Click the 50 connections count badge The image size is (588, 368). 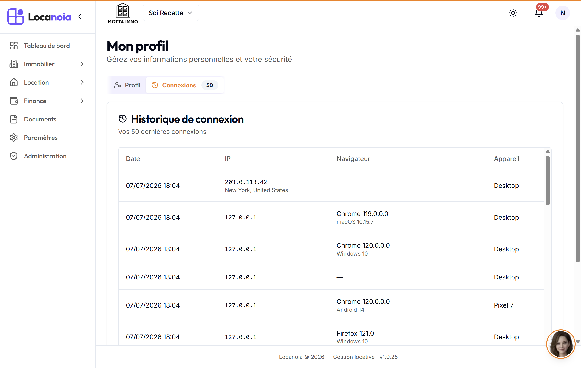[x=209, y=85]
